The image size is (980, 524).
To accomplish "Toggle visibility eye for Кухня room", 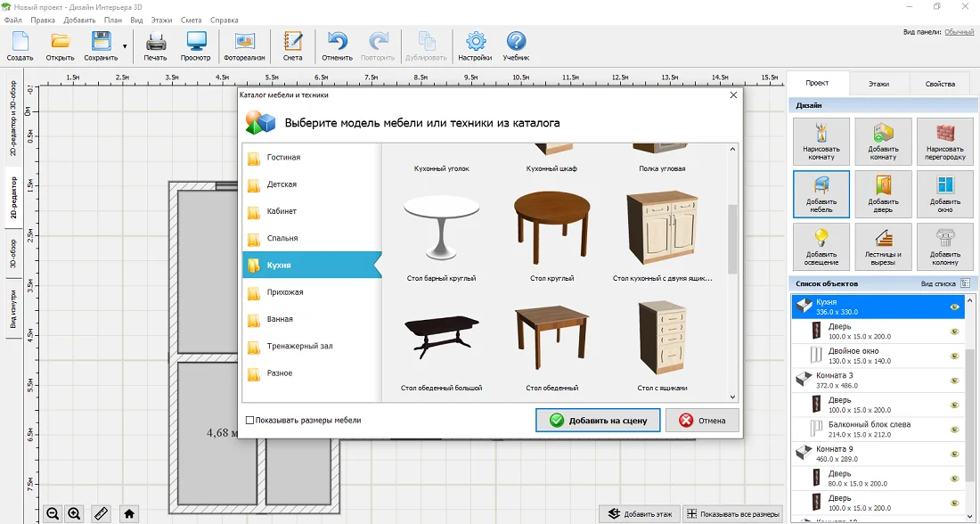I will click(x=954, y=307).
